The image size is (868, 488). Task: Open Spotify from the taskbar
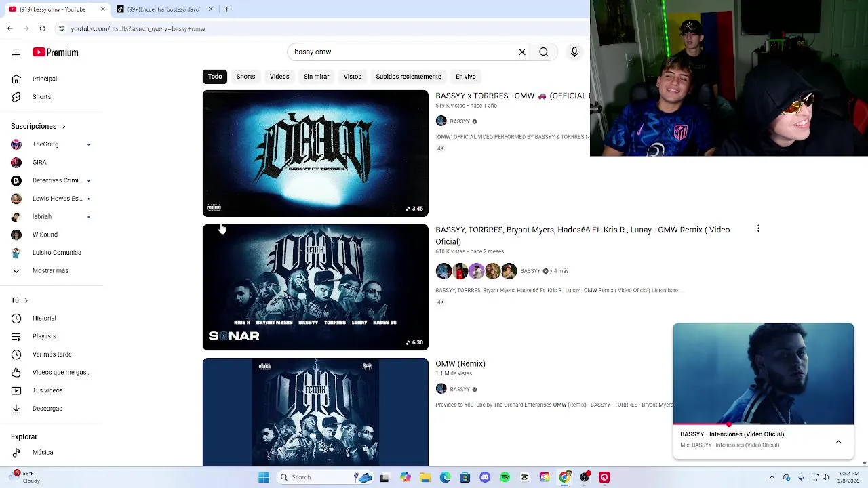[505, 477]
